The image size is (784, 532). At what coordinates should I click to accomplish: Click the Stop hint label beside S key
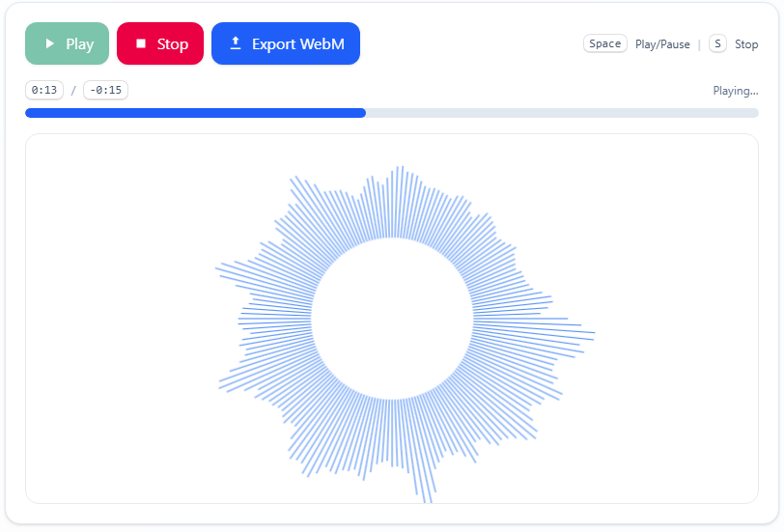[746, 44]
